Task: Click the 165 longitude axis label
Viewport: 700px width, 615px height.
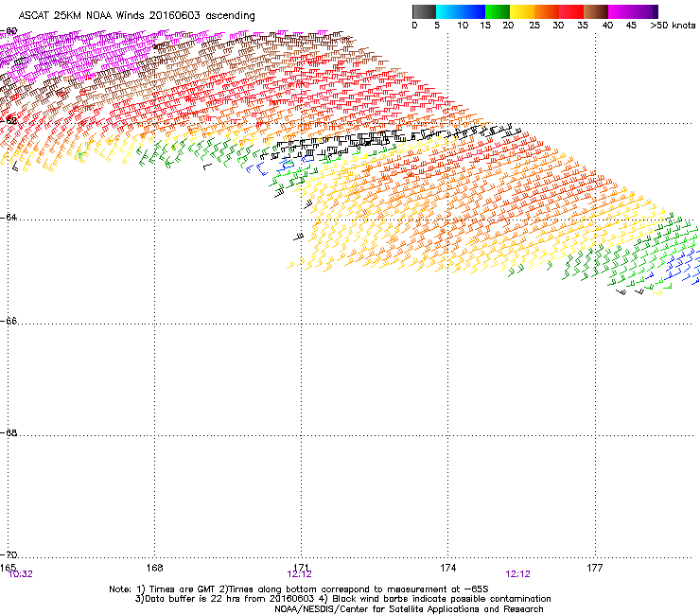Action: [x=8, y=568]
